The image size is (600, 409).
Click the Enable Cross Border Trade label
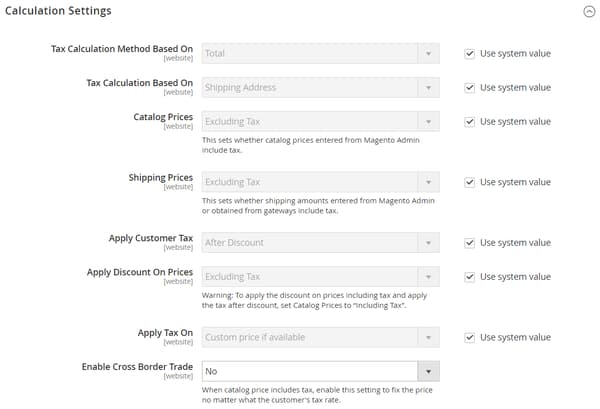point(137,367)
